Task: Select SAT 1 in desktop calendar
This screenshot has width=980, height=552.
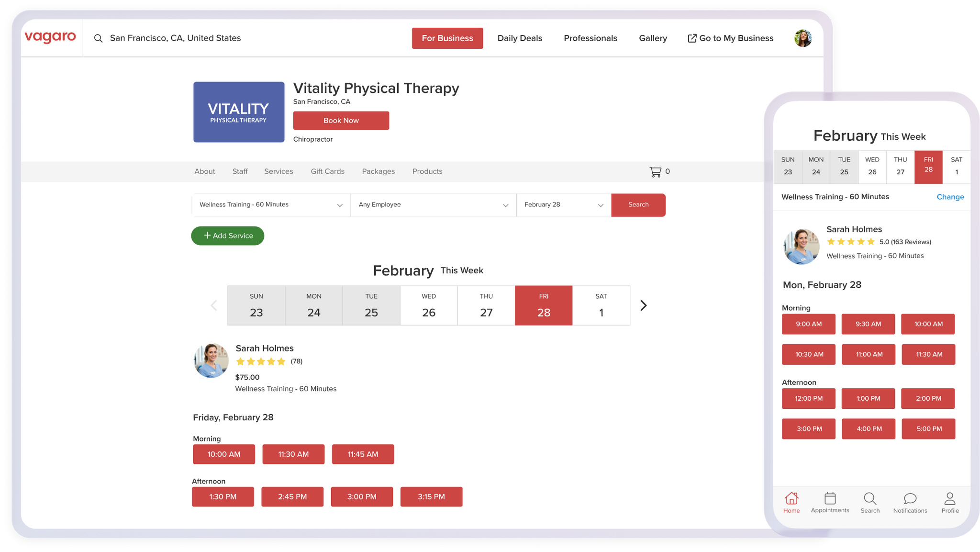Action: point(601,305)
